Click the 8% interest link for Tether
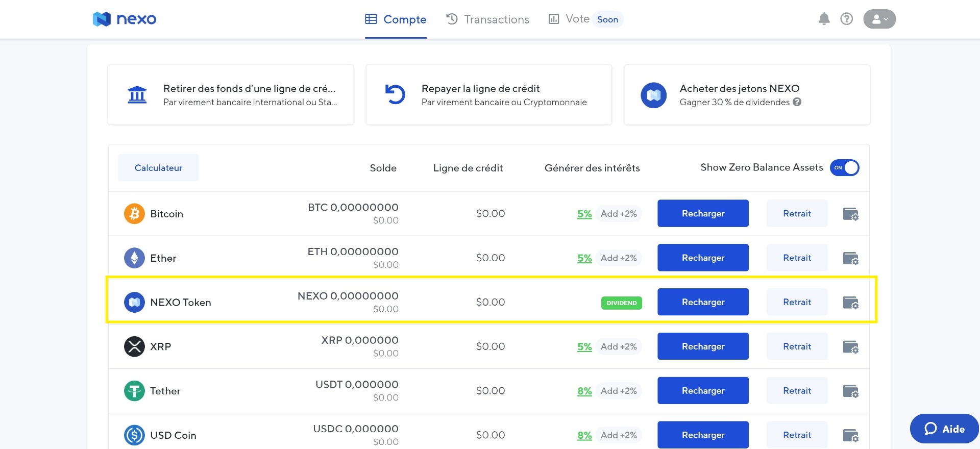The width and height of the screenshot is (980, 449). [x=584, y=391]
